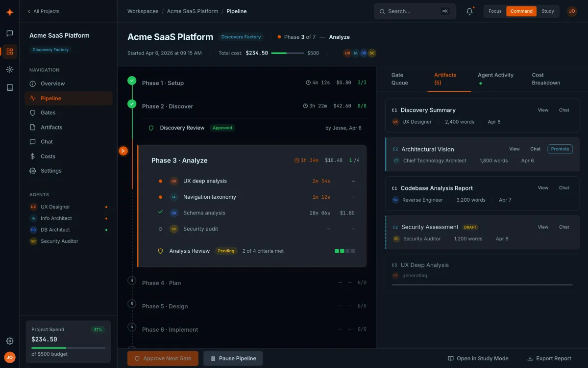The image size is (588, 368).
Task: Click Pause Pipeline button
Action: coord(233,358)
